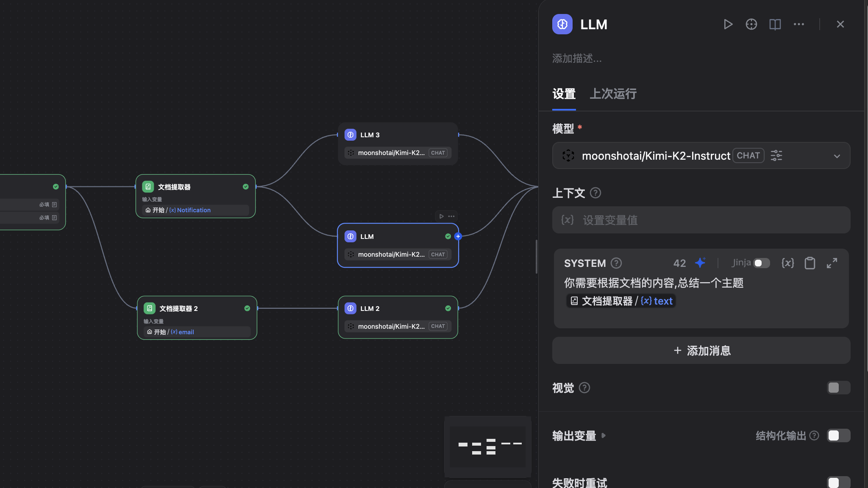Select the 文档提取器 2 node

click(197, 318)
